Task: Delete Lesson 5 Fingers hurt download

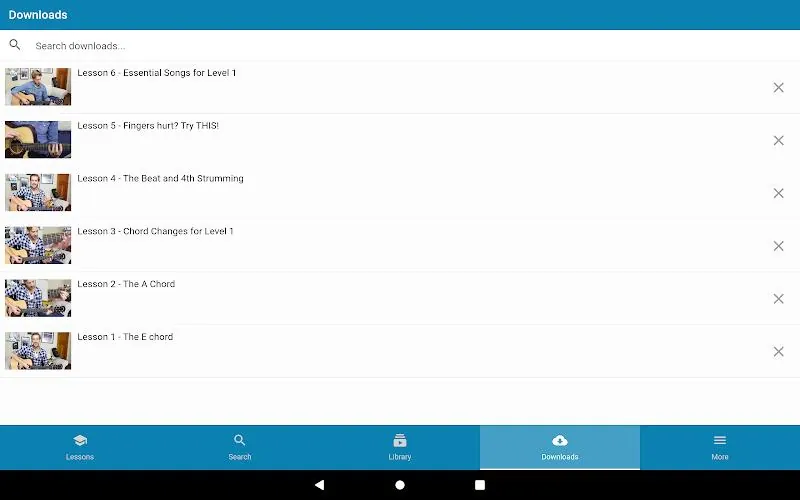Action: click(x=778, y=140)
